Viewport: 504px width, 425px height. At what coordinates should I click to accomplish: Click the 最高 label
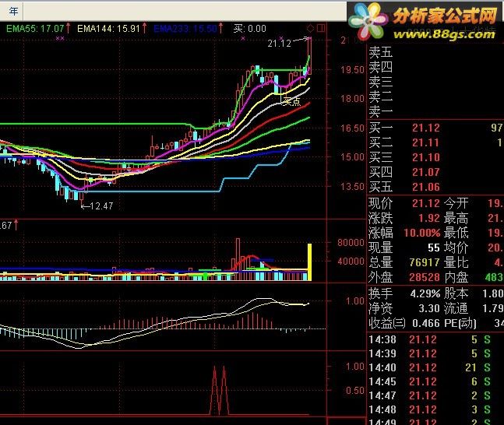point(456,218)
